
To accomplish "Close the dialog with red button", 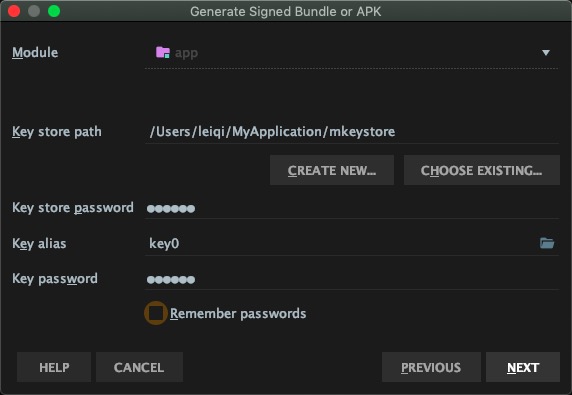I will (14, 11).
